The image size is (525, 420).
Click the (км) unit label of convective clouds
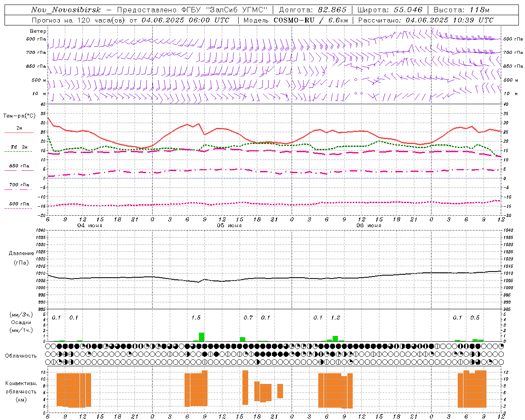pos(21,399)
